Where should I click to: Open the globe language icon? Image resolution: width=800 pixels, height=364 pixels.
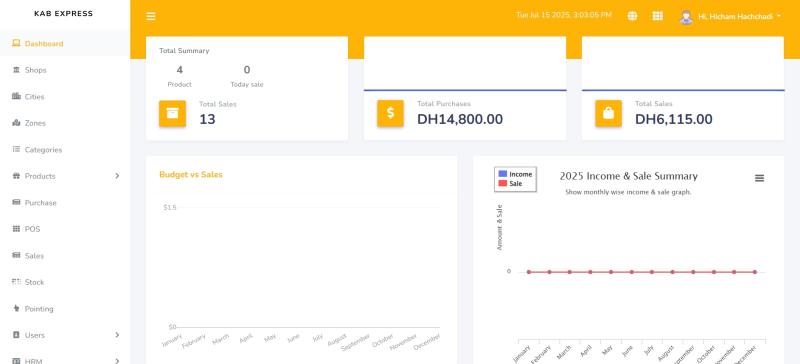click(632, 16)
